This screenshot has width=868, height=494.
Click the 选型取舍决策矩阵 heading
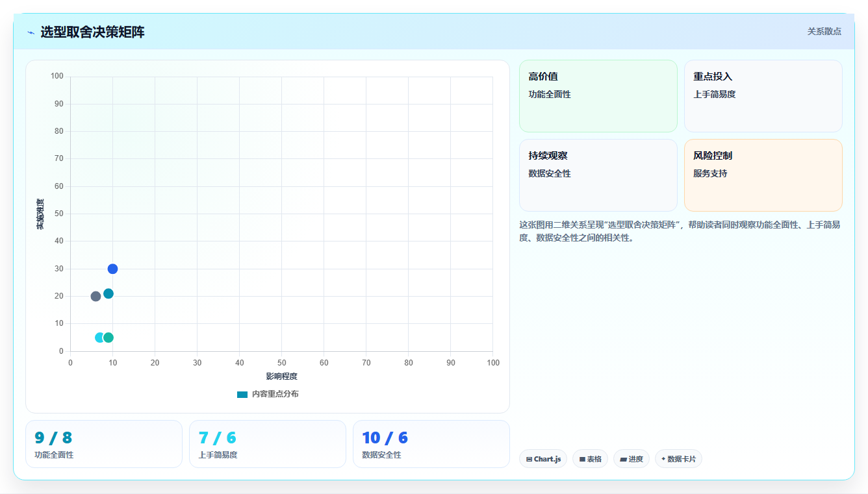[92, 32]
